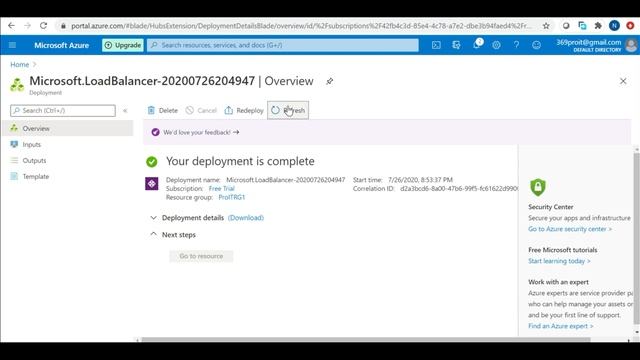This screenshot has height=360, width=640.
Task: Open the browser extensions puzzle icon
Action: click(598, 26)
